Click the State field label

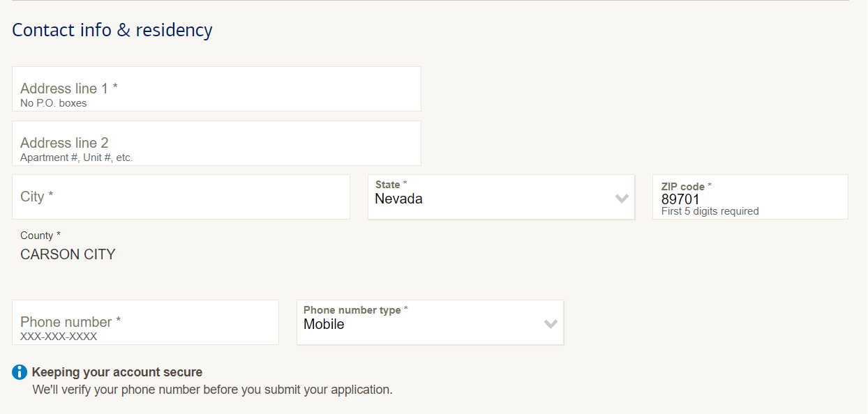(391, 185)
